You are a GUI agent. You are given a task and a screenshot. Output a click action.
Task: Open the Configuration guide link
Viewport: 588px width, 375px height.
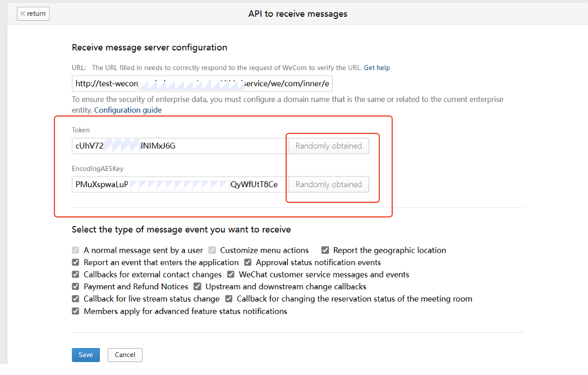(x=127, y=110)
